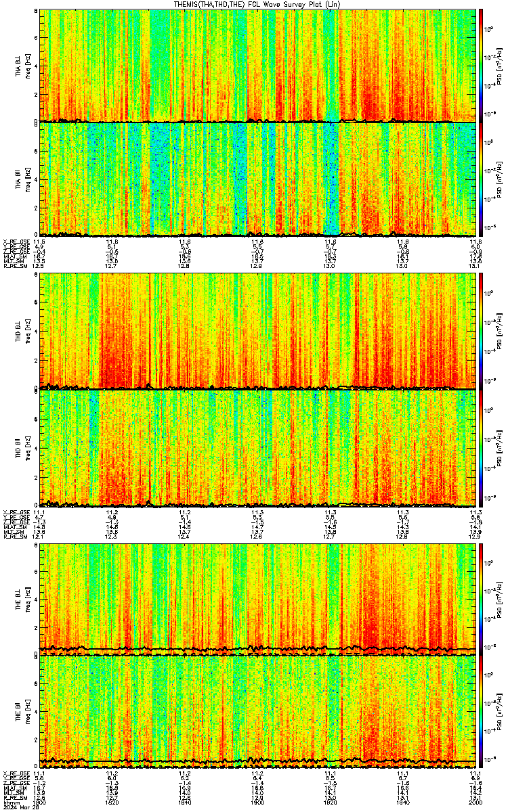Click the "THD B⊥ freq [Hz]" axis label
Screen dimensions: 508x812
[x=22, y=331]
